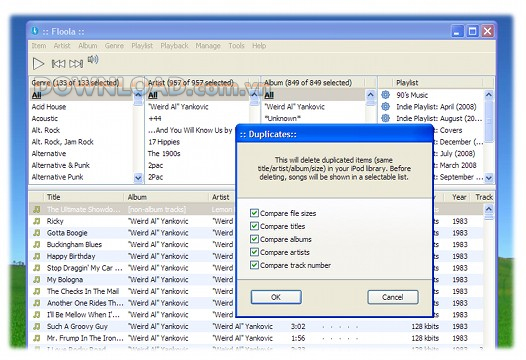
Task: Click the note icon beside Happy Birthday
Action: click(x=37, y=256)
